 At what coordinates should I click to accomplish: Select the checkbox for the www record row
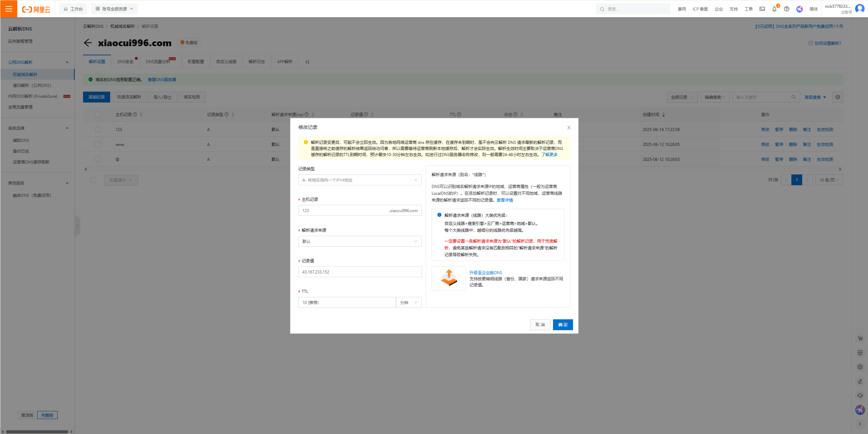[98, 144]
